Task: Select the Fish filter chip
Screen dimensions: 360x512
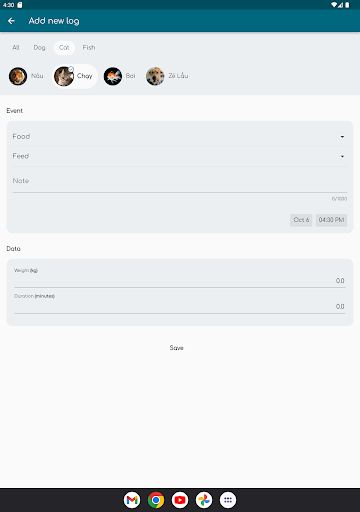Action: tap(89, 48)
